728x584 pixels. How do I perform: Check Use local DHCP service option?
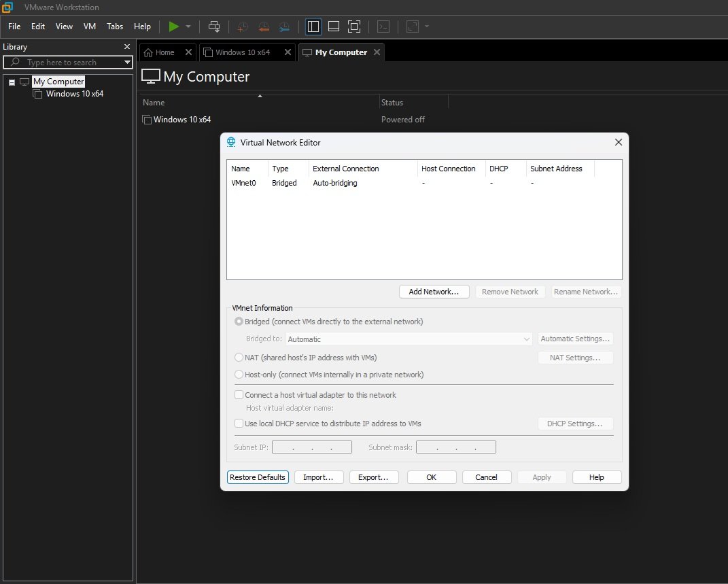point(239,424)
